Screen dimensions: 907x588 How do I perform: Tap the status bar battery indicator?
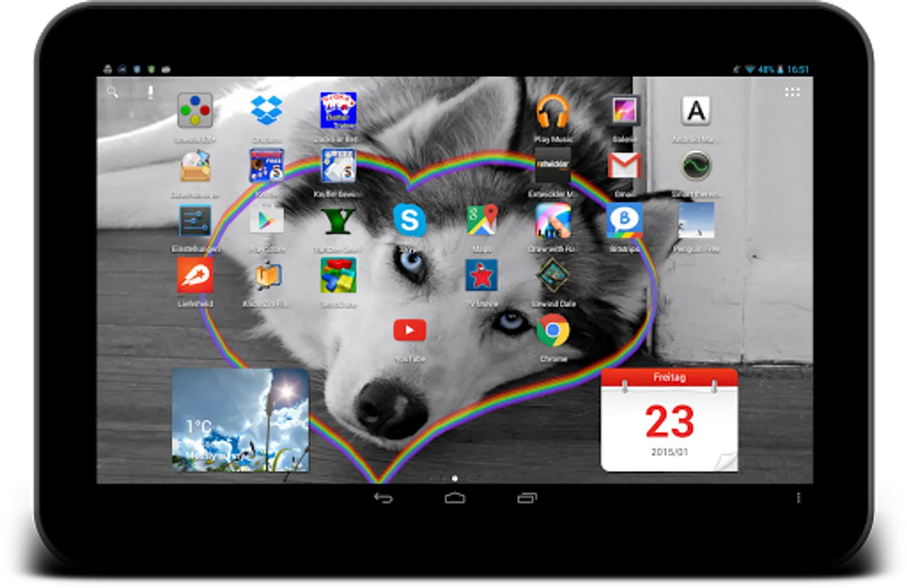(x=780, y=69)
